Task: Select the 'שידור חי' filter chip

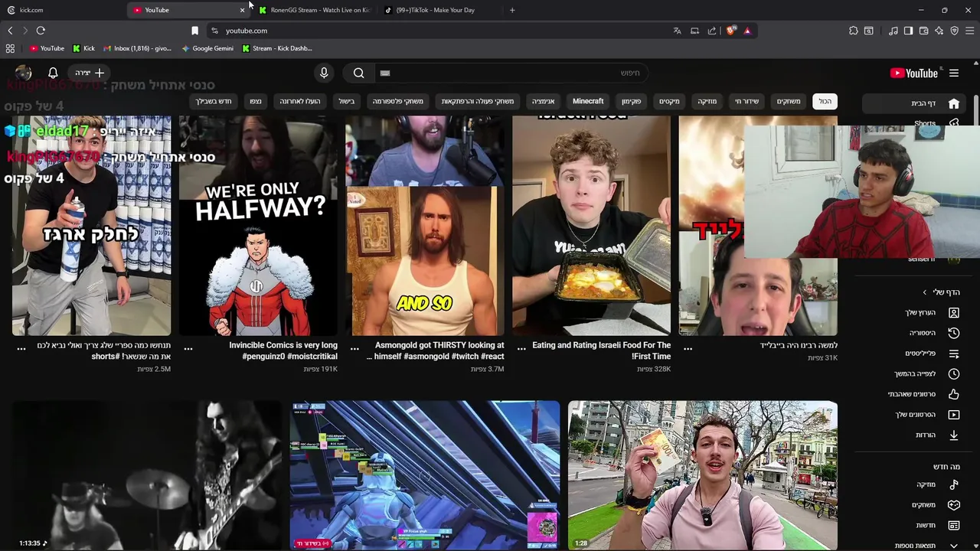Action: pos(746,101)
